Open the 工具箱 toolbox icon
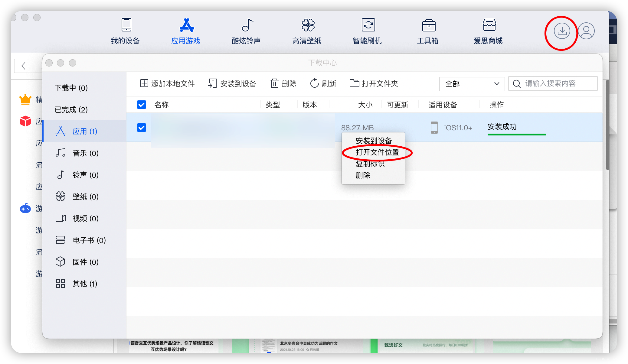The width and height of the screenshot is (628, 364). 429,25
